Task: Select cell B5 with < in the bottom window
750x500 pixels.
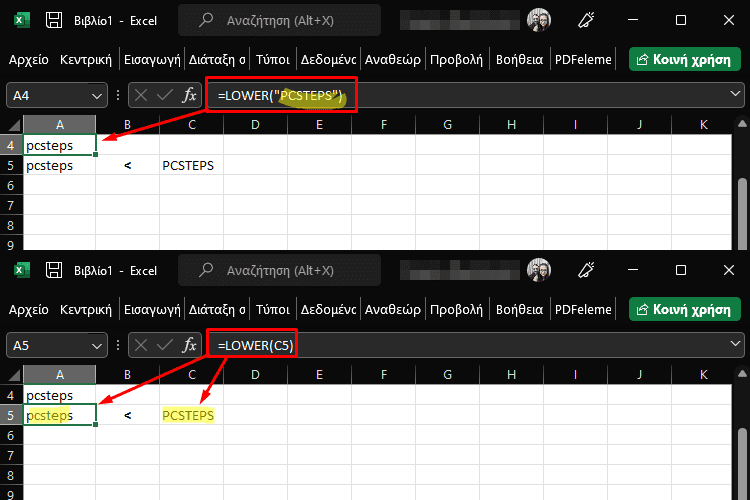Action: point(127,415)
